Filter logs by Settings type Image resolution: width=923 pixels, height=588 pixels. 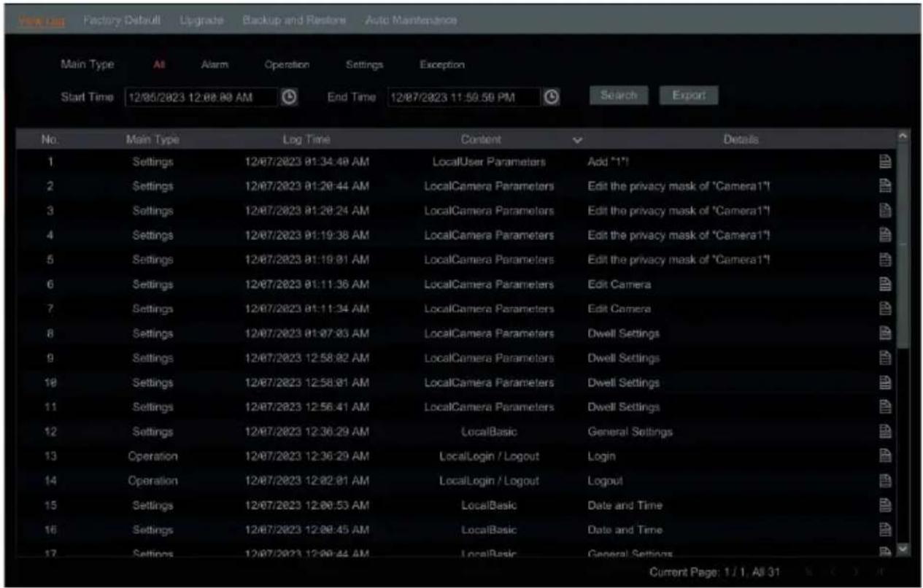[364, 65]
